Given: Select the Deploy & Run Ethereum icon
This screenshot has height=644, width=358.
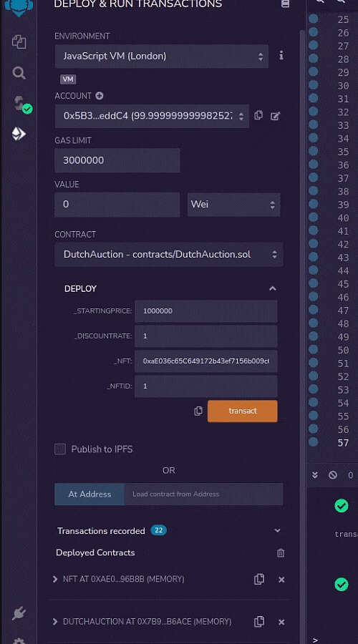Looking at the screenshot, I should point(19,134).
